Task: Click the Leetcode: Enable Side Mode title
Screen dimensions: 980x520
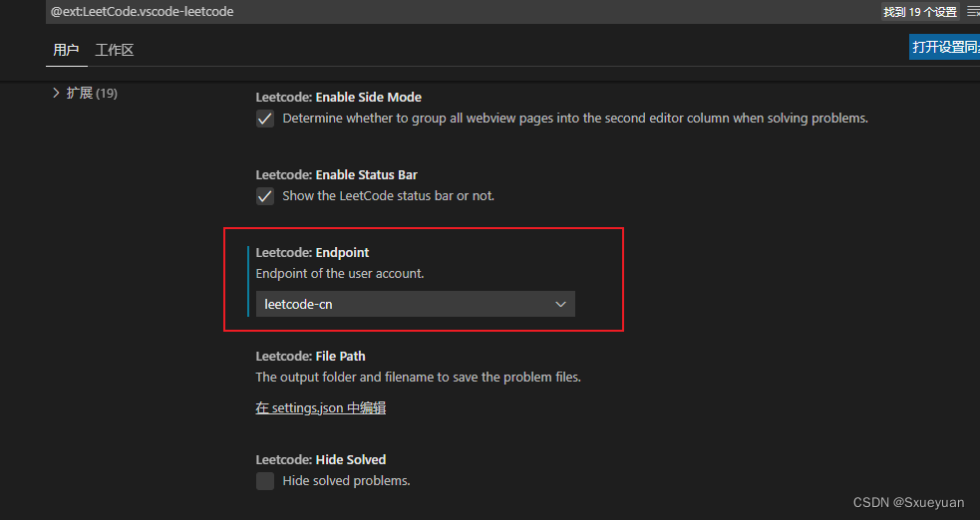Action: tap(338, 97)
